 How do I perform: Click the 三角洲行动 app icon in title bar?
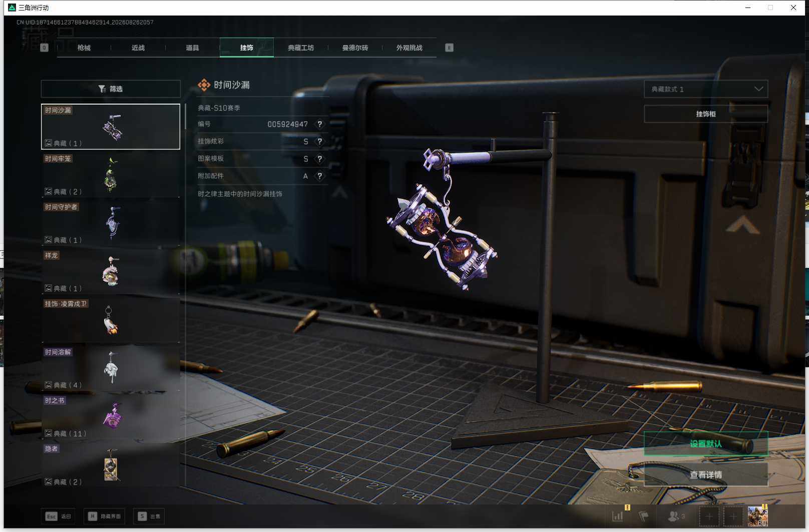tap(12, 8)
